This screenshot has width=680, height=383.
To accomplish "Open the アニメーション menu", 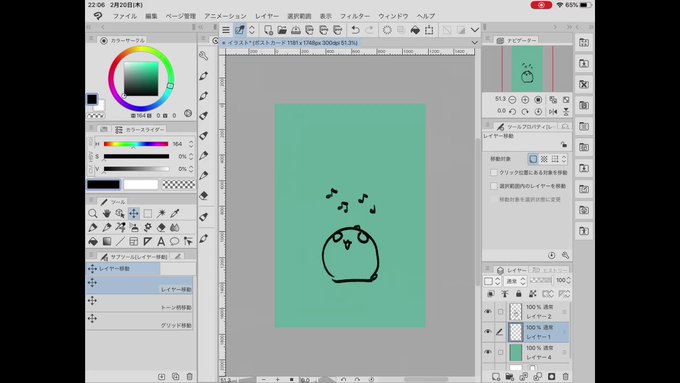I will [x=225, y=16].
